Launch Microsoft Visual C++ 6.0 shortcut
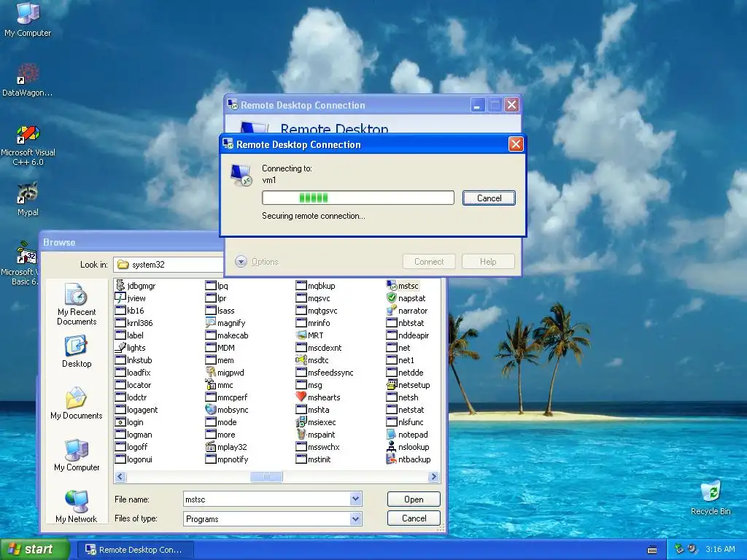The width and height of the screenshot is (747, 560). [28, 145]
